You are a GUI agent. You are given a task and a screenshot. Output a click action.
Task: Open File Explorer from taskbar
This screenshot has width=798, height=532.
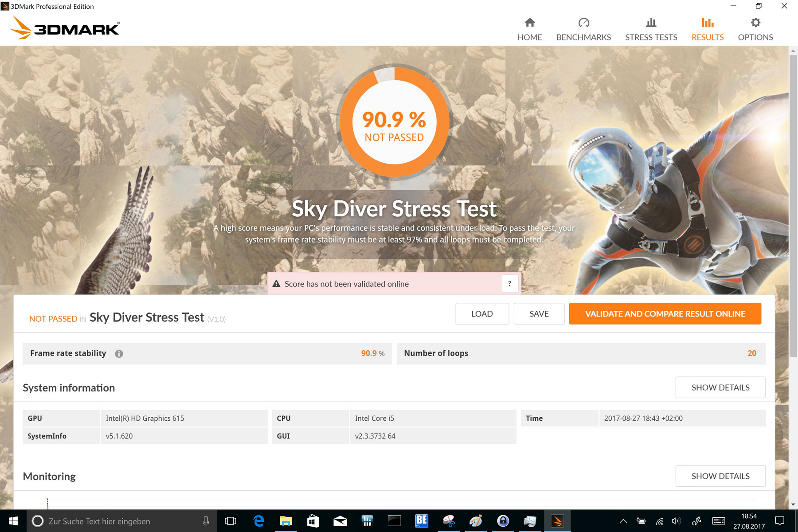(x=286, y=521)
